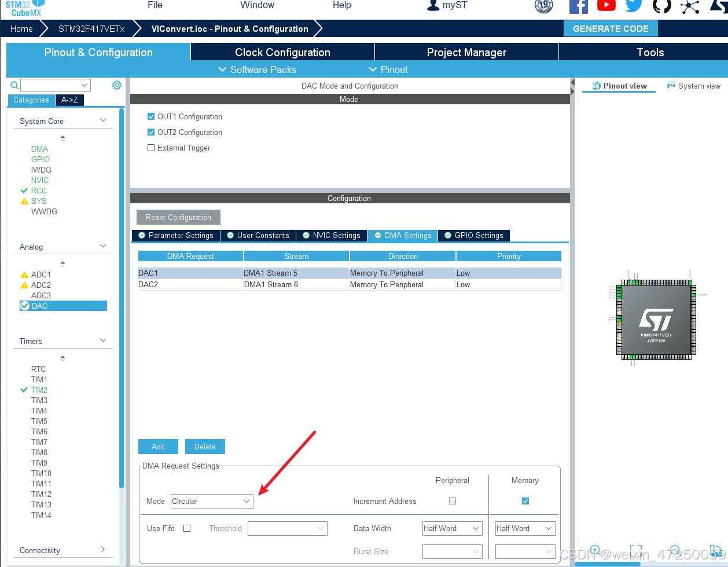Enable Peripheral increment address checkbox
This screenshot has width=728, height=567.
[x=453, y=501]
